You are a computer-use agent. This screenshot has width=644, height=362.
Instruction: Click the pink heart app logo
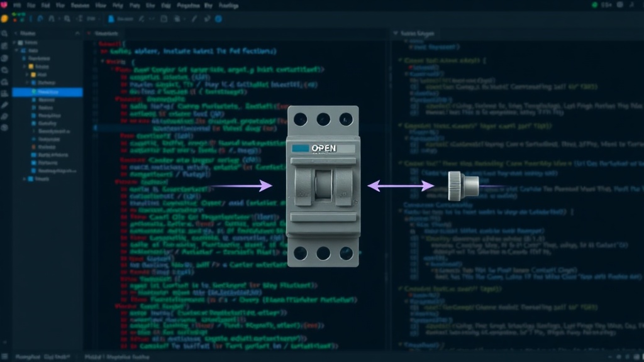coord(4,5)
